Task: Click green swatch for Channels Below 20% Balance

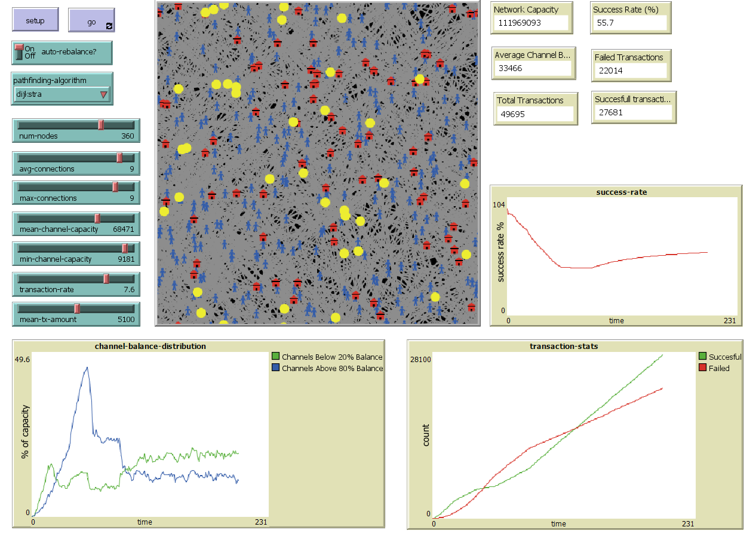Action: point(275,357)
